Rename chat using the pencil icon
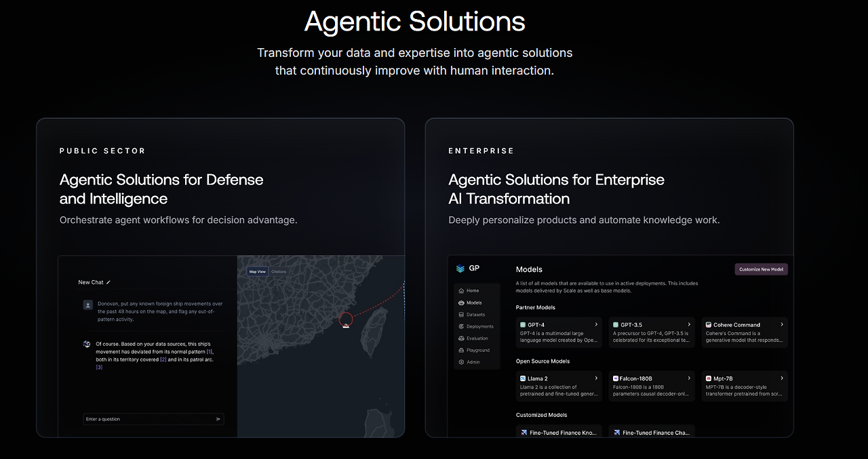 coord(106,282)
